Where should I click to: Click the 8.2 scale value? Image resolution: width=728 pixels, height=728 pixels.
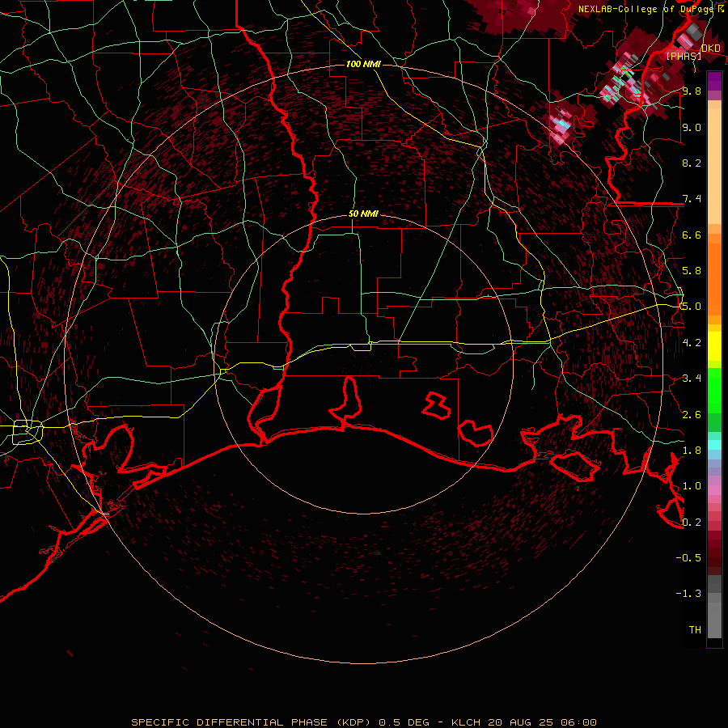click(692, 163)
